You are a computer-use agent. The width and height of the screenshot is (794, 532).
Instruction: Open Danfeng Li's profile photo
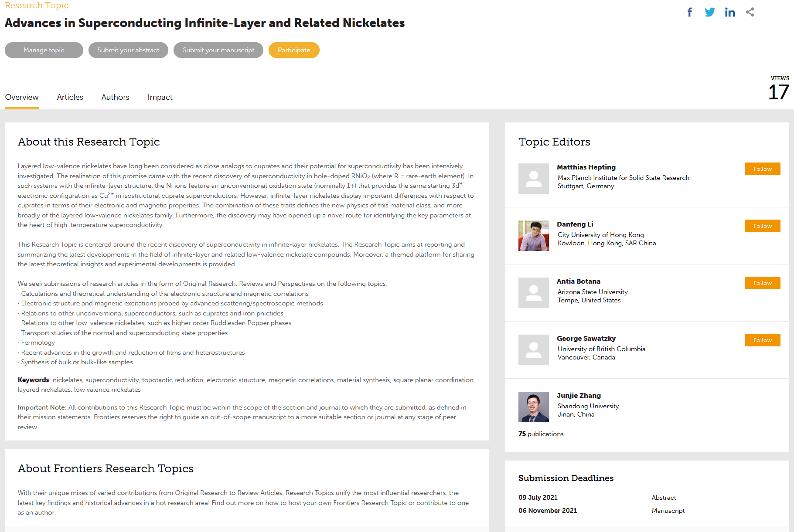[x=533, y=236]
